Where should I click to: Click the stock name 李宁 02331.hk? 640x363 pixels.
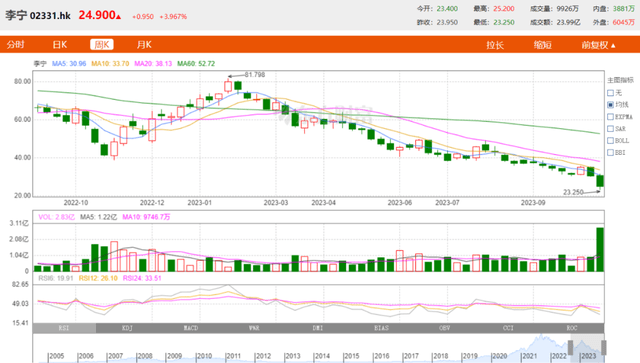pos(38,16)
